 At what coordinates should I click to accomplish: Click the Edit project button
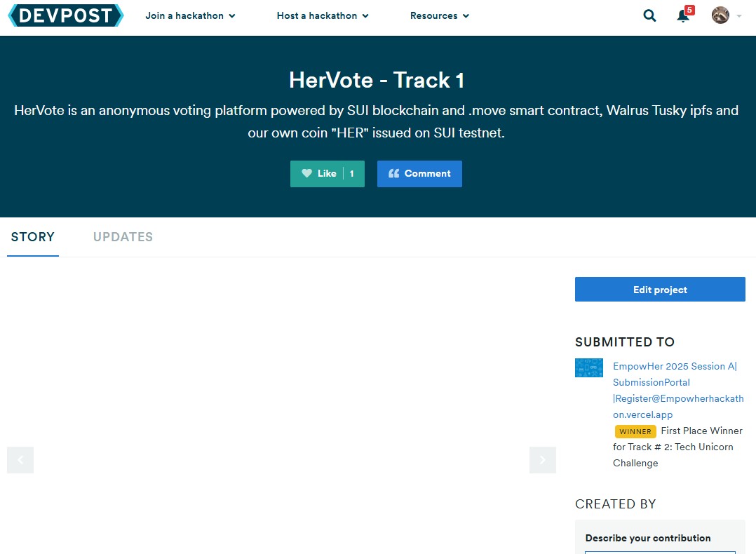tap(660, 290)
